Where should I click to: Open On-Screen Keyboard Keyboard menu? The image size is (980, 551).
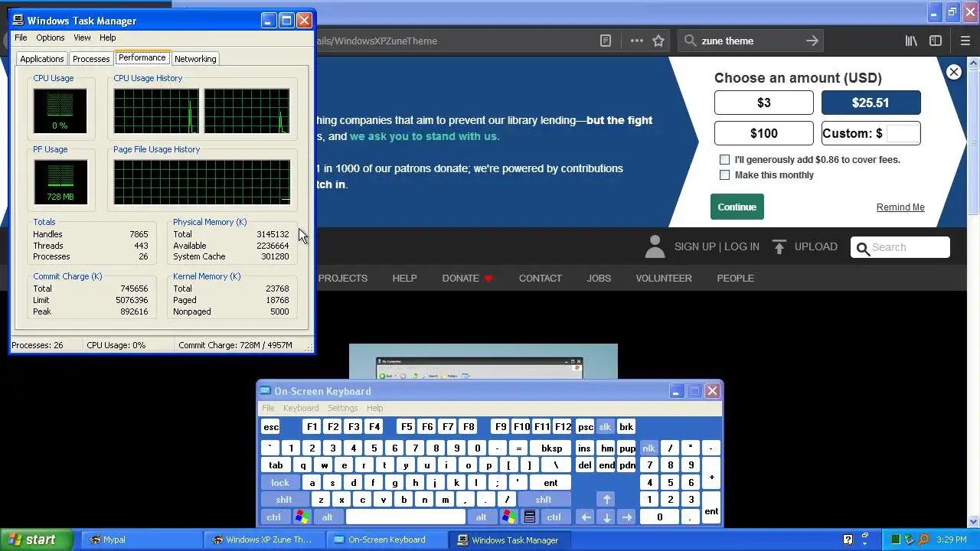pos(301,408)
